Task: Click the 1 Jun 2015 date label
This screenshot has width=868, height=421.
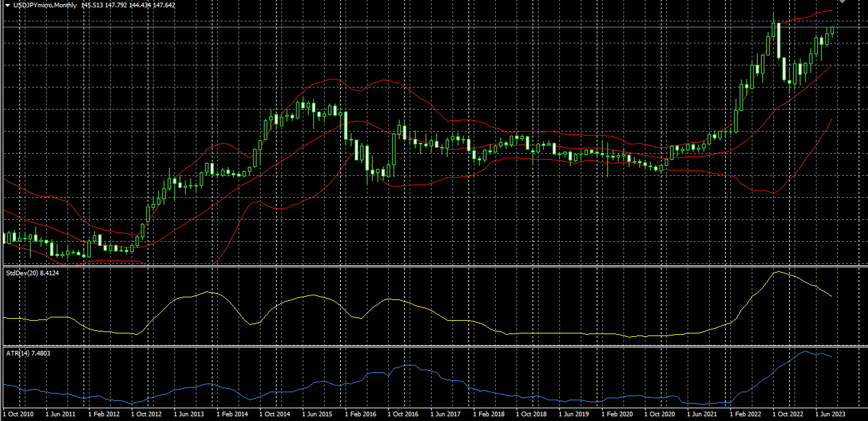Action: [317, 414]
